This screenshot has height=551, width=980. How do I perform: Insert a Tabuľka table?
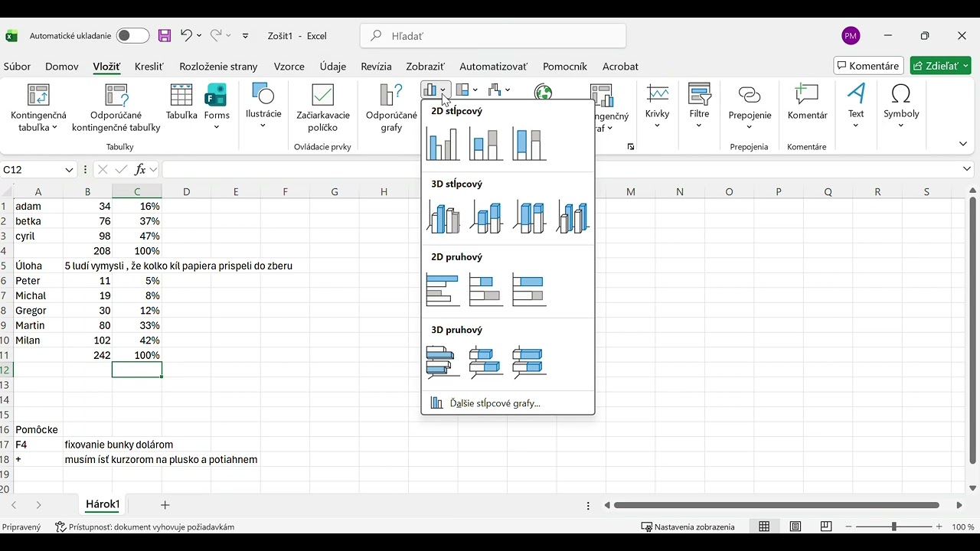(181, 103)
